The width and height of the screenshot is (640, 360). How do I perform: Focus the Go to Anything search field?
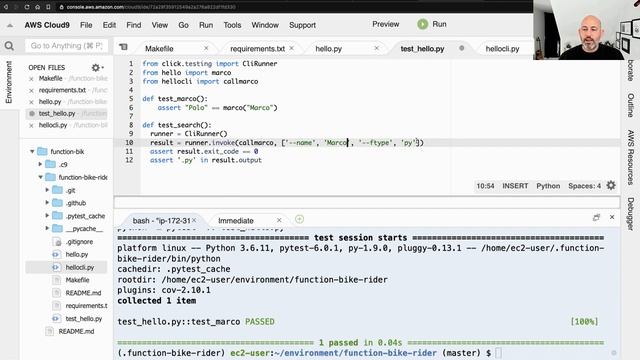click(67, 46)
